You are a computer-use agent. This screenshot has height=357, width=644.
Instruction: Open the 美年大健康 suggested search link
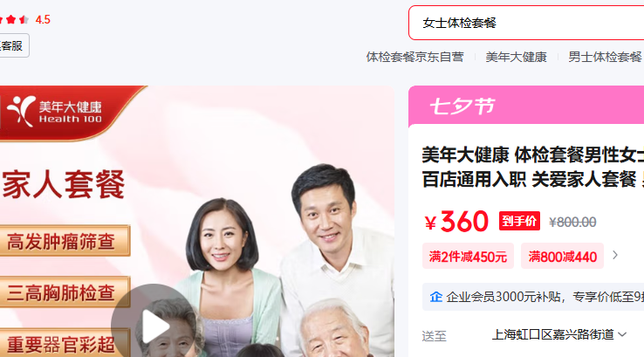(516, 57)
